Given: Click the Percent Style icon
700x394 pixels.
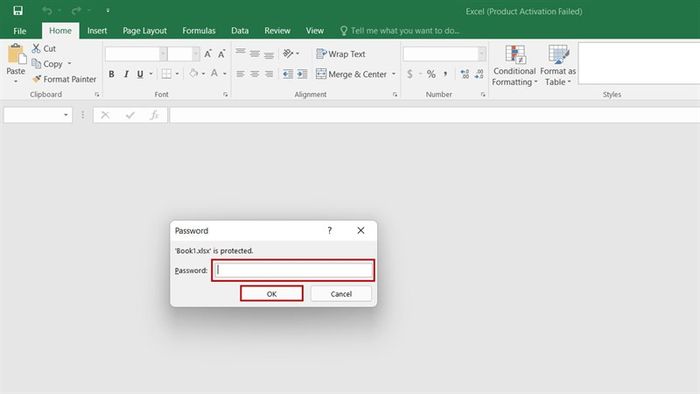Looking at the screenshot, I should [x=431, y=74].
